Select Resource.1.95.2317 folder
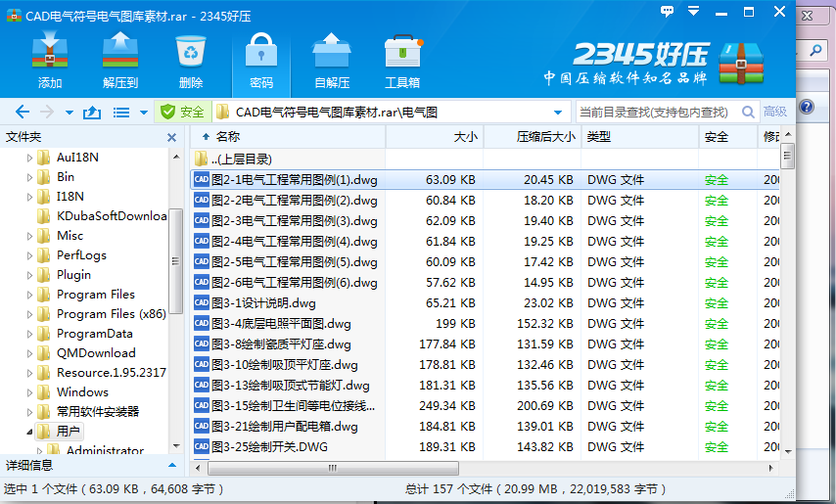The image size is (836, 504). pyautogui.click(x=102, y=373)
